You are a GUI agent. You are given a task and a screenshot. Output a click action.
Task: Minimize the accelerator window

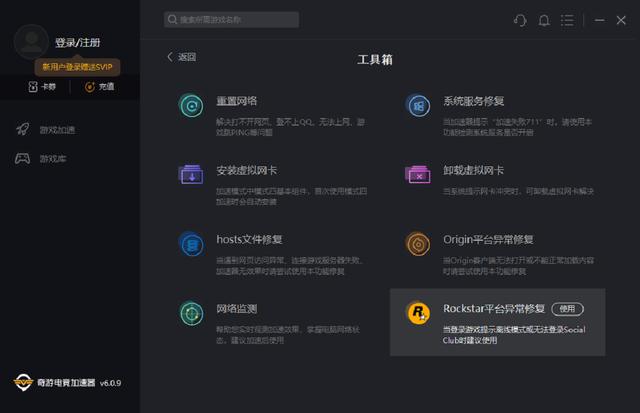click(x=600, y=20)
